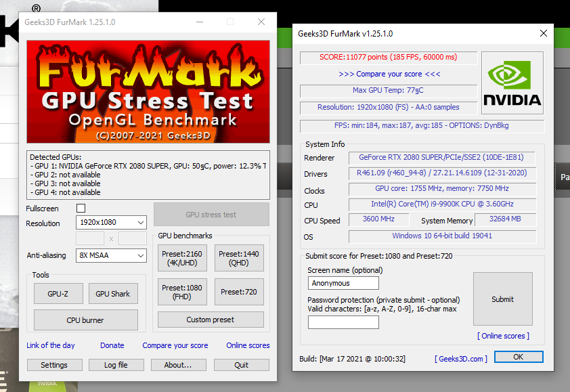Click the SCORE:11077 points result text
The image size is (570, 392).
pyautogui.click(x=389, y=57)
